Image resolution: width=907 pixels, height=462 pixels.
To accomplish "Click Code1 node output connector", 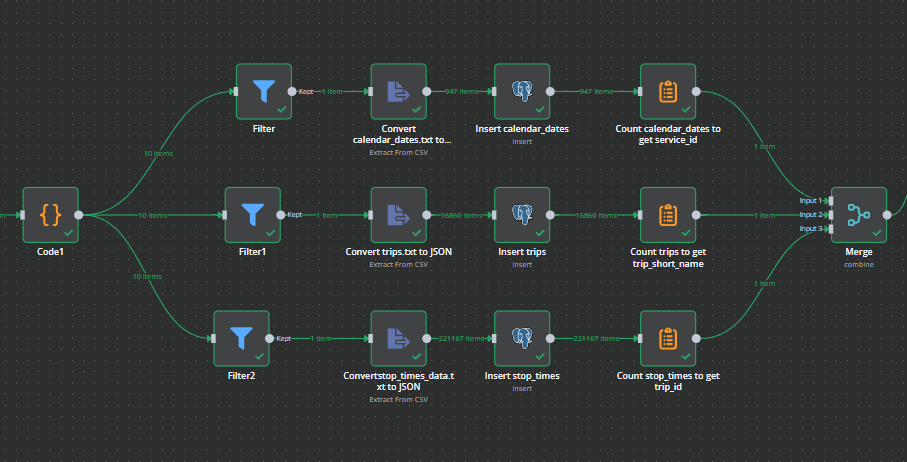I will tap(79, 214).
